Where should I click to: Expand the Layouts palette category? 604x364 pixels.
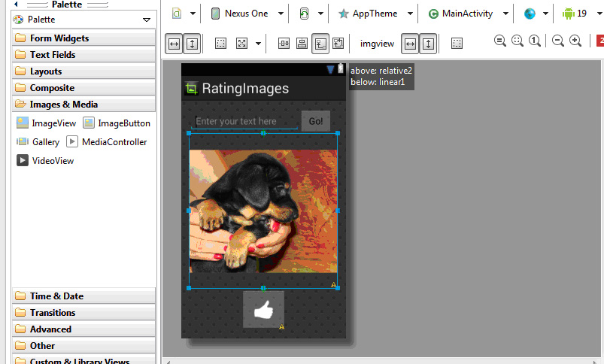84,71
